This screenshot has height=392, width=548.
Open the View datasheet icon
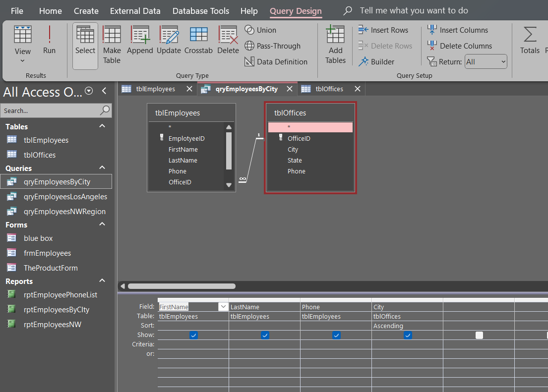pos(22,35)
